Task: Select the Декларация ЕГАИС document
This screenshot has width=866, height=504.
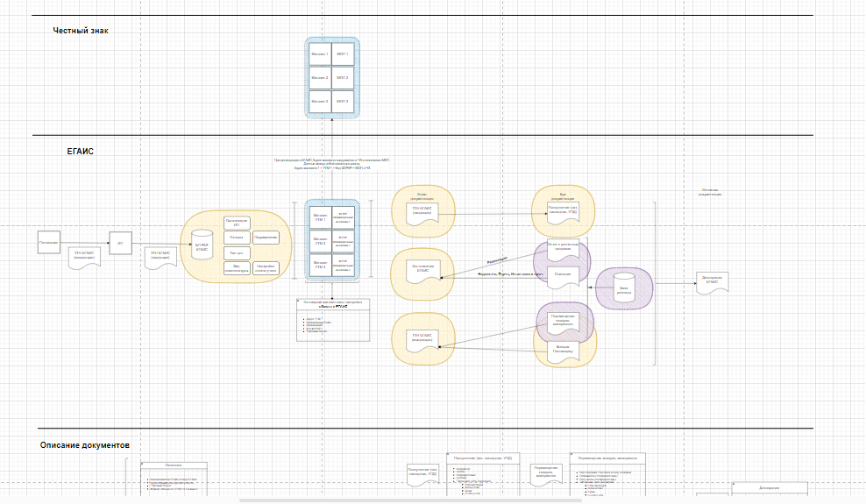Action: pos(713,282)
